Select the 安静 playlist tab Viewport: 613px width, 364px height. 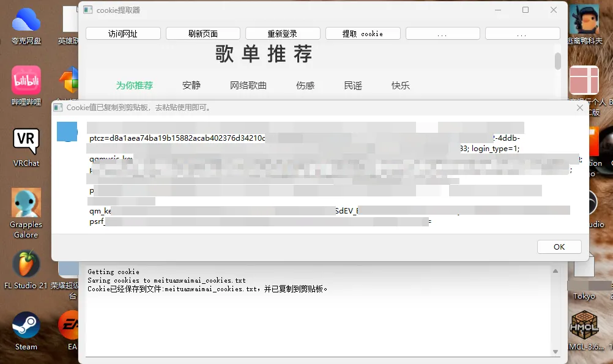click(191, 85)
